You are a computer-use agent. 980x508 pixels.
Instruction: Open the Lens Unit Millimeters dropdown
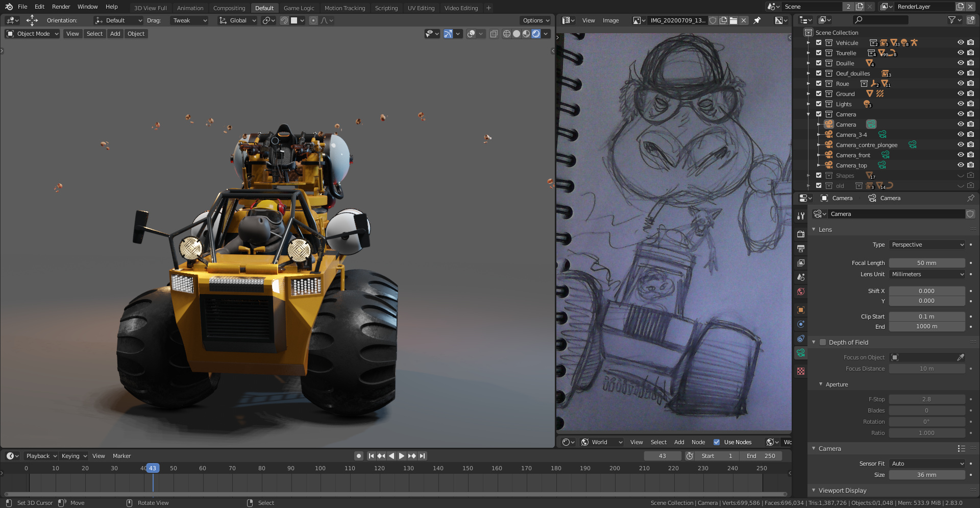927,274
